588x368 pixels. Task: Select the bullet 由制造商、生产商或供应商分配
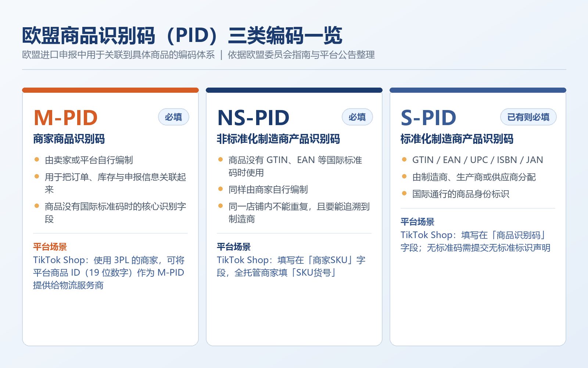(x=474, y=177)
